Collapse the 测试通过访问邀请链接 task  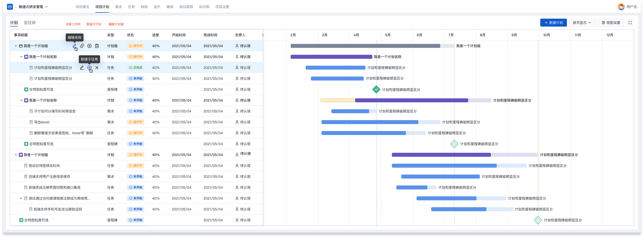click(x=21, y=198)
